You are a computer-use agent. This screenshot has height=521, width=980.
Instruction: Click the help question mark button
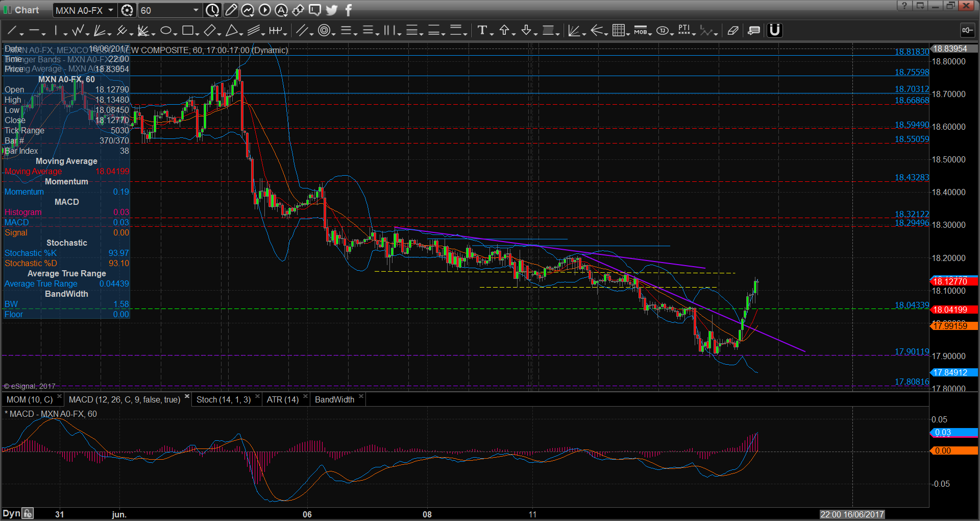(x=904, y=6)
